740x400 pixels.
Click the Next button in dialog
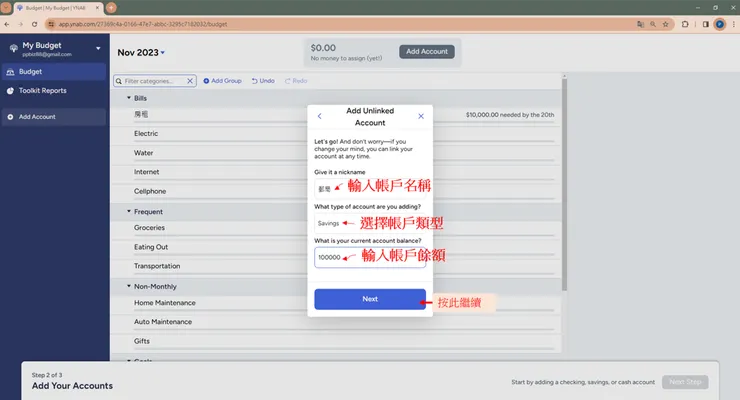370,299
